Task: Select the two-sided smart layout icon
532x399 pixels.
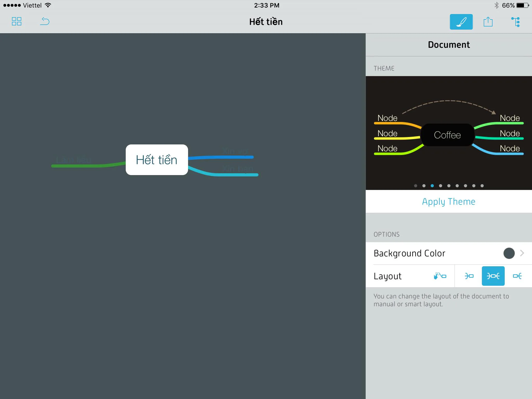Action: pyautogui.click(x=493, y=276)
